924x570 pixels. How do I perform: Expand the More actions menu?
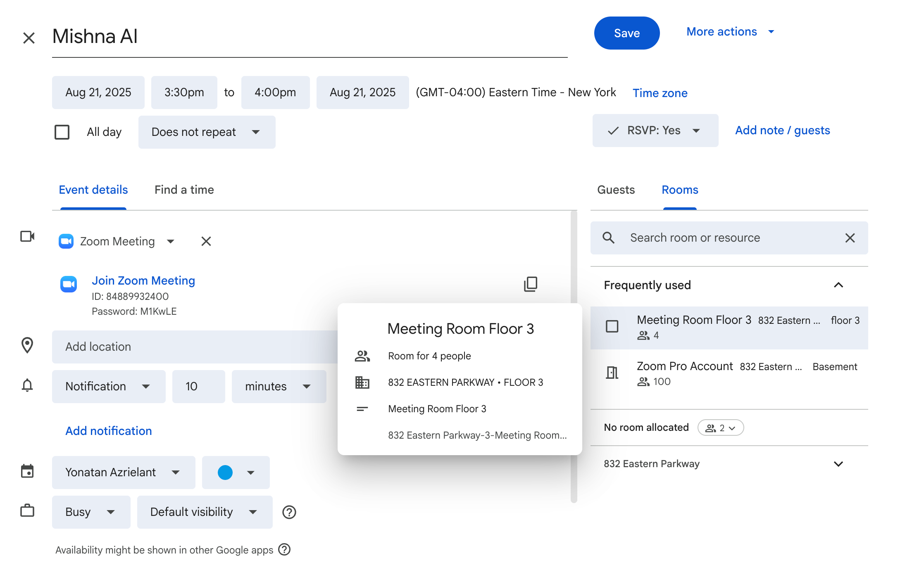coord(731,32)
